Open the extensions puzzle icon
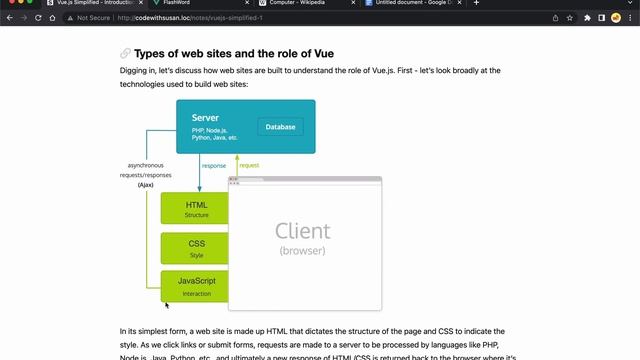Screen dimensions: 640x360 (587, 18)
